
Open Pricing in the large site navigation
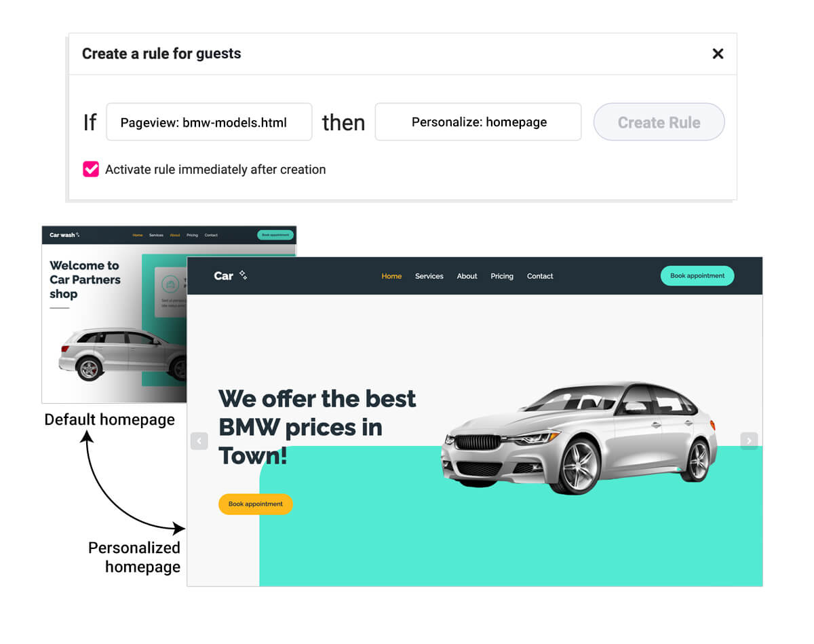(x=502, y=276)
